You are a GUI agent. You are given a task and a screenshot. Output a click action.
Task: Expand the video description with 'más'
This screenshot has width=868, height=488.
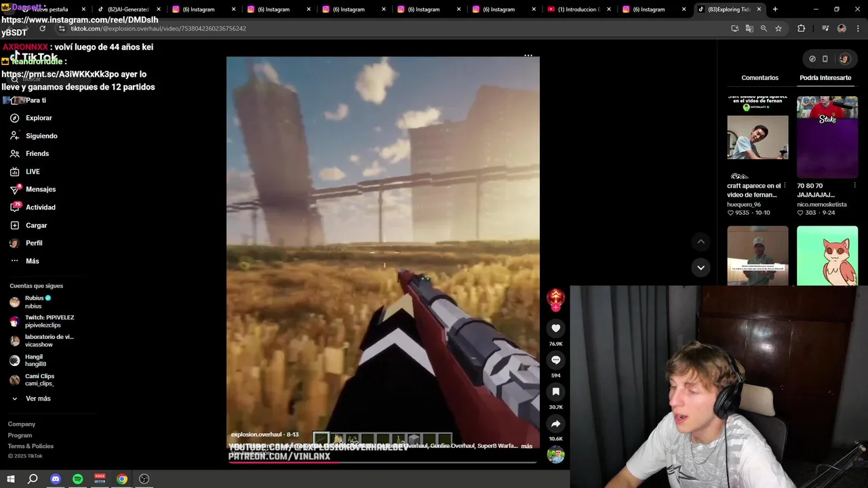(526, 446)
